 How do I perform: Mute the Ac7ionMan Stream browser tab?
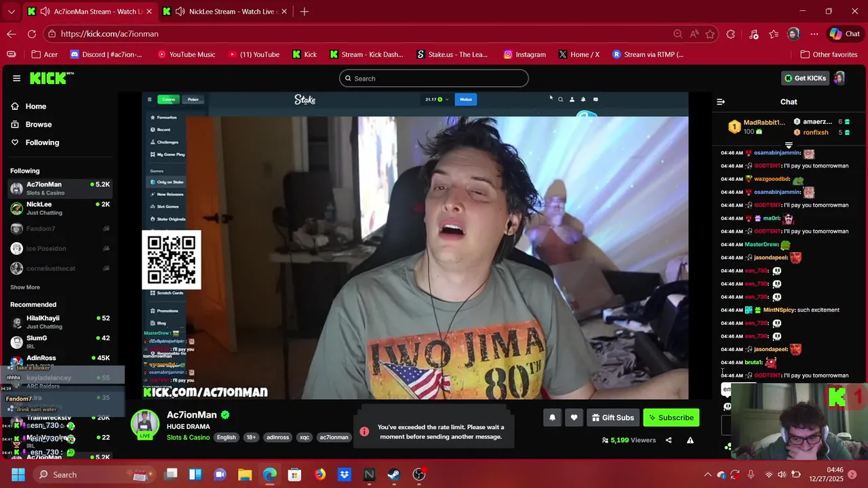click(x=45, y=12)
